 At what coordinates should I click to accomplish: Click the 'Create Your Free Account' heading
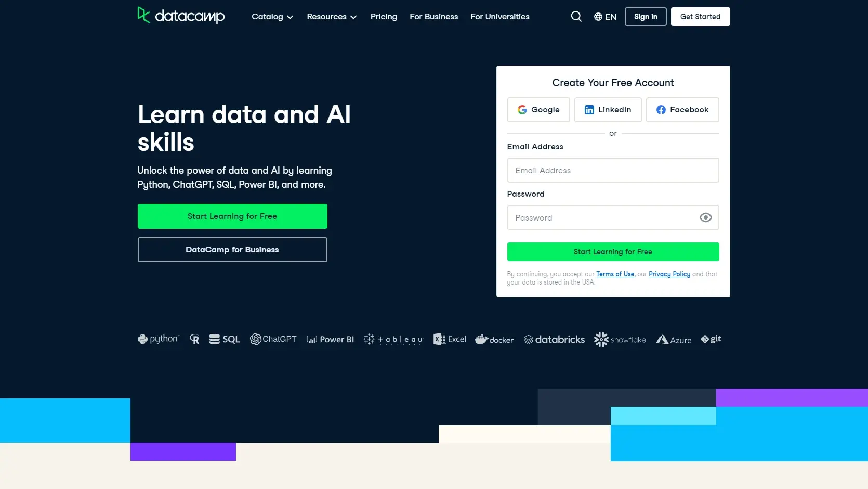point(613,83)
